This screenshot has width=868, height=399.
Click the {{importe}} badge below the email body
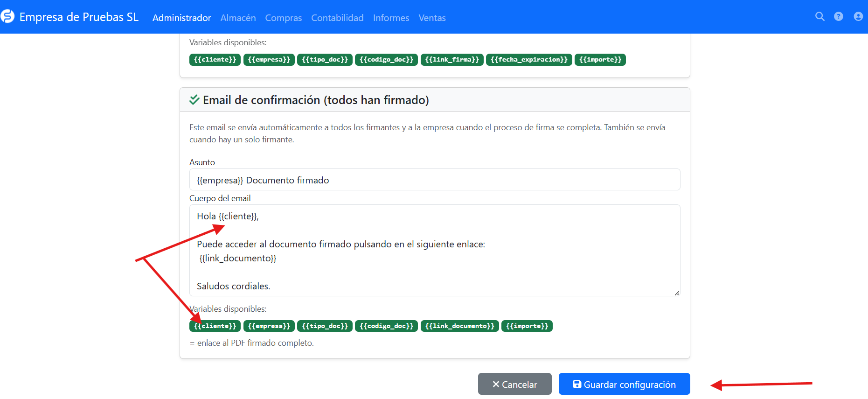[527, 326]
